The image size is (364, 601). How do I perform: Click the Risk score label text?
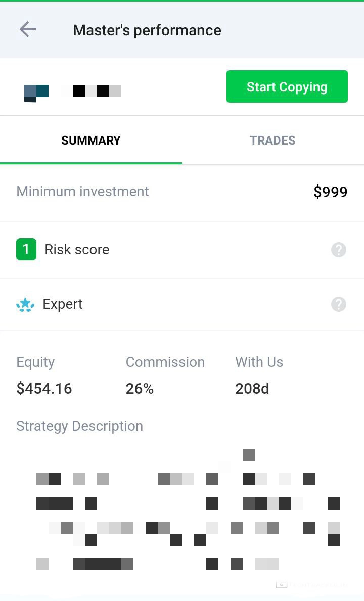[x=77, y=250]
